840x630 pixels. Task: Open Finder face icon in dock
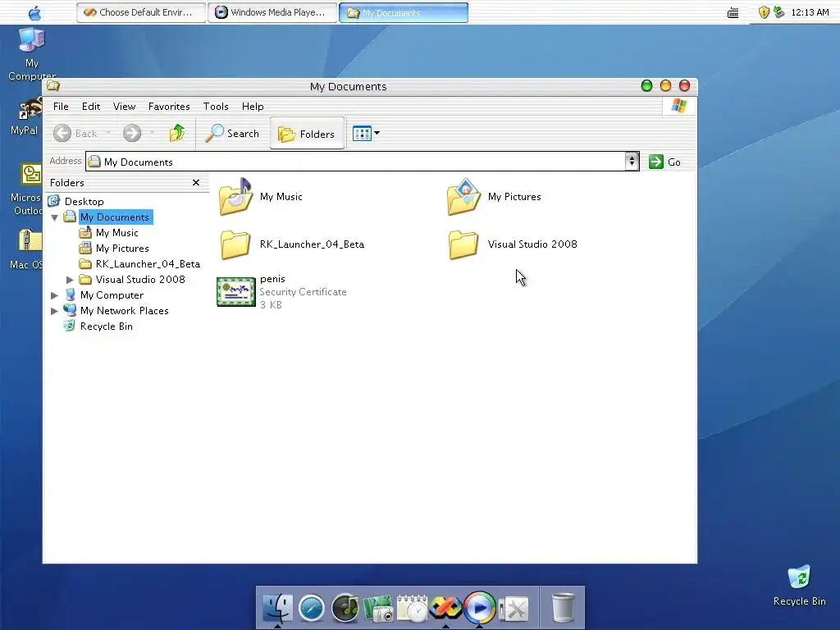(x=277, y=608)
